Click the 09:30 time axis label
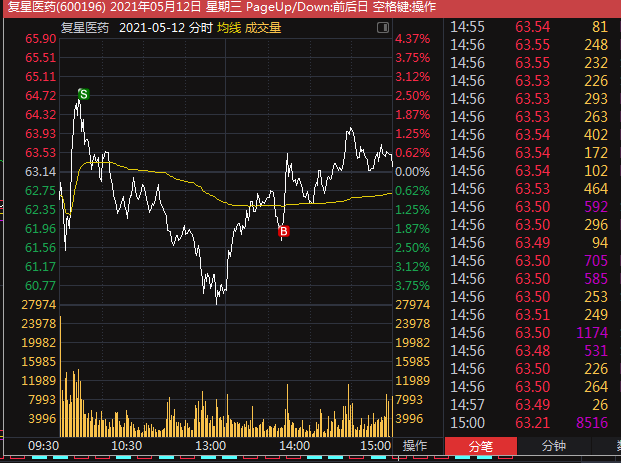The image size is (621, 463). 43,446
